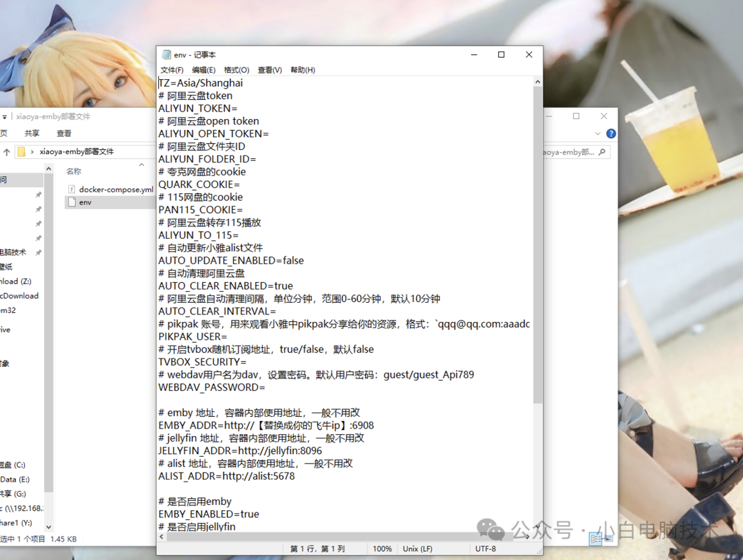Click the 100% zoom status entry
743x560 pixels.
point(382,548)
